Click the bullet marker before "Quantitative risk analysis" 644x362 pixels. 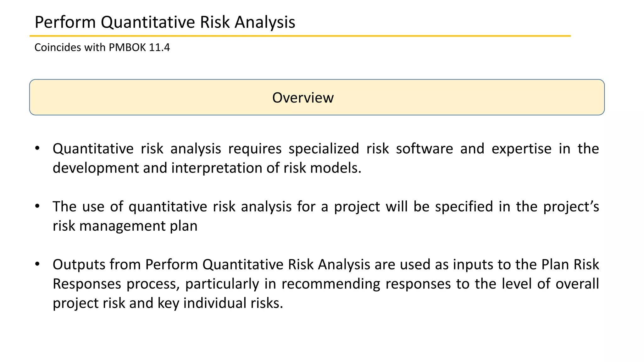click(37, 148)
